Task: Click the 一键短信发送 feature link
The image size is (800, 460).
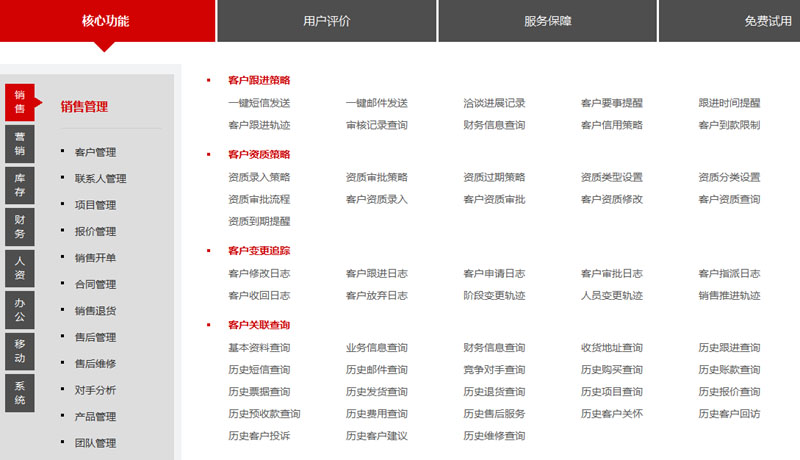Action: pos(259,103)
